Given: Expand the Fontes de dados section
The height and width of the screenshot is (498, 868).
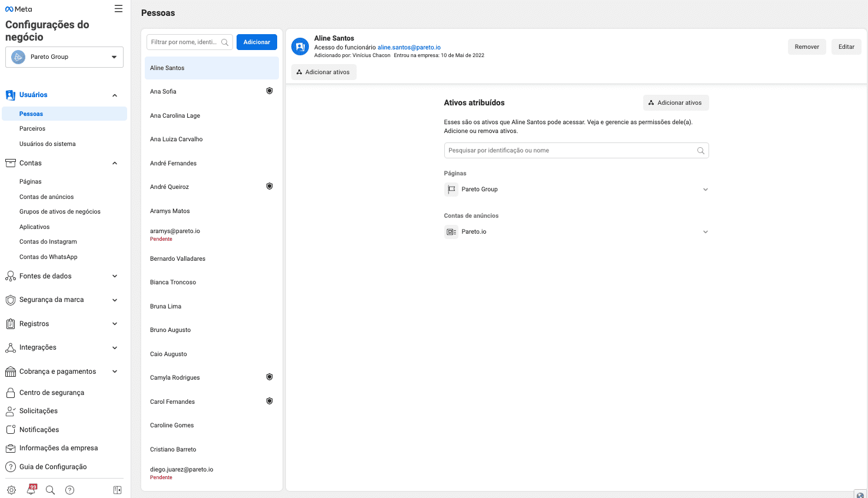Looking at the screenshot, I should tap(115, 276).
